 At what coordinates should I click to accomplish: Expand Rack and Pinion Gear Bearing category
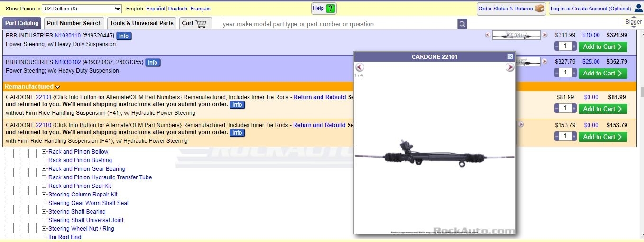[44, 169]
